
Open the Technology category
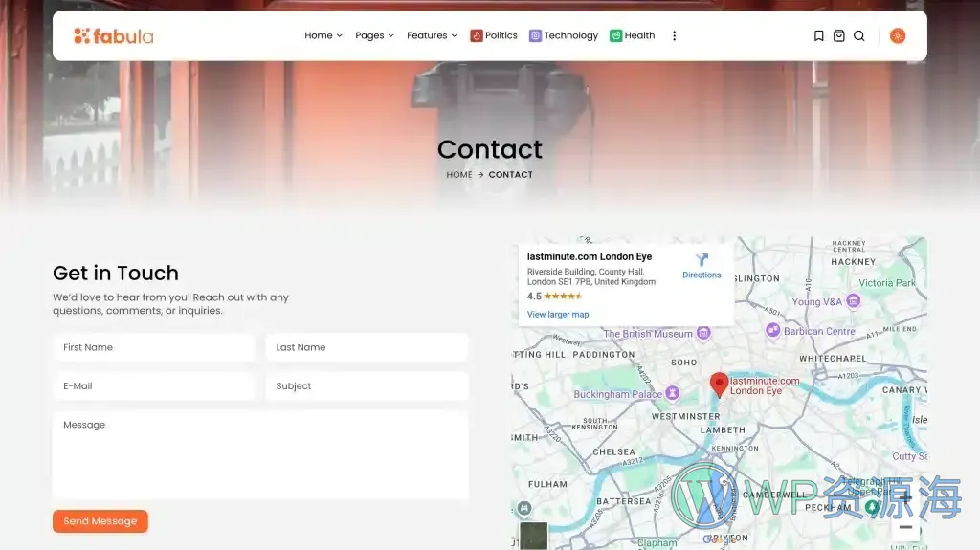(x=564, y=36)
